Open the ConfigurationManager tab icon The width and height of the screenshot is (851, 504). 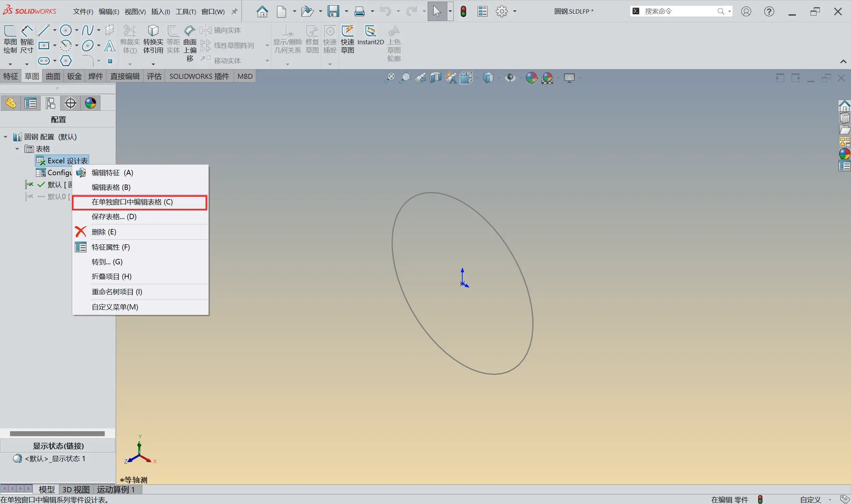coord(50,103)
